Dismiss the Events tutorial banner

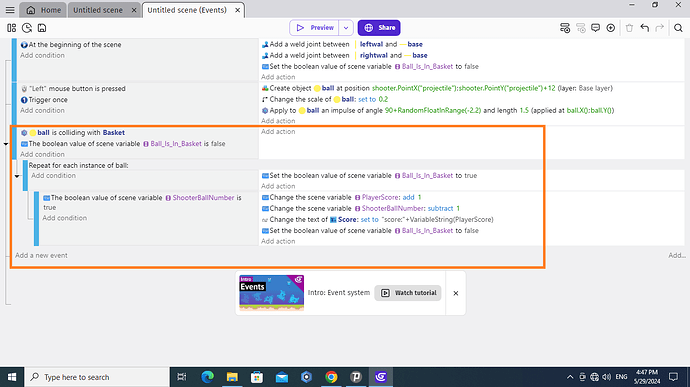(456, 293)
